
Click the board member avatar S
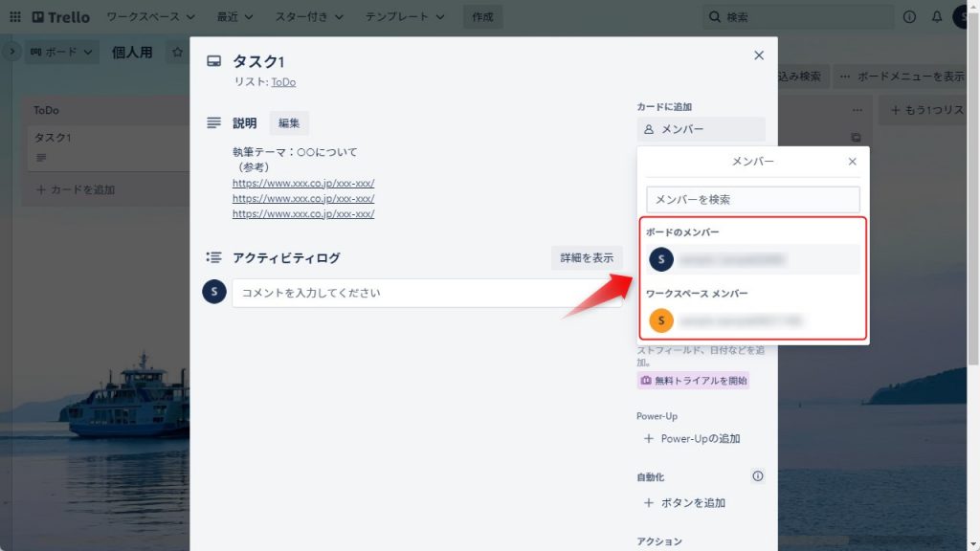[x=661, y=259]
